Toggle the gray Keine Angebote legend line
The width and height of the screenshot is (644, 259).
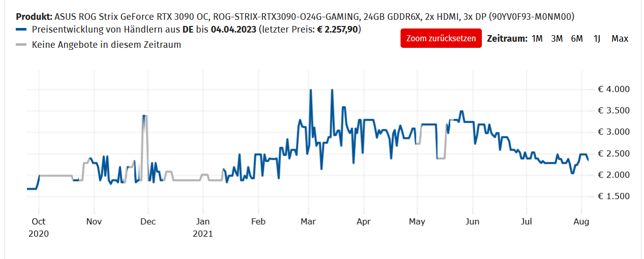21,45
